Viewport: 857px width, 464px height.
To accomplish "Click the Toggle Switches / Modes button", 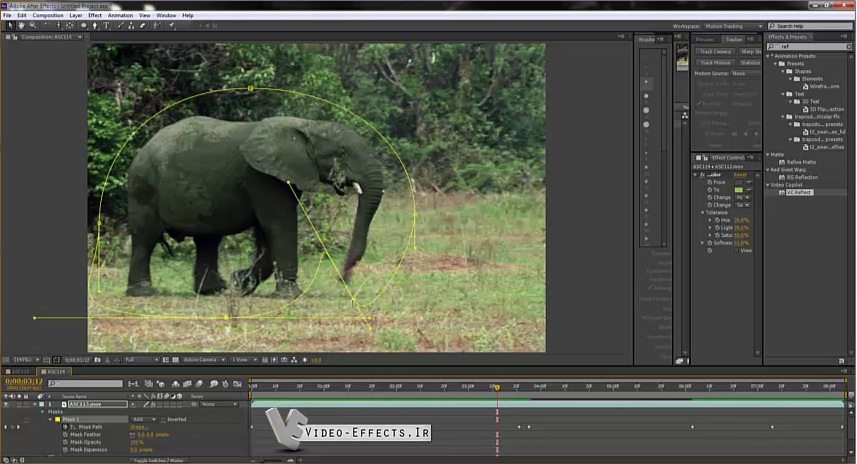I will [160, 460].
